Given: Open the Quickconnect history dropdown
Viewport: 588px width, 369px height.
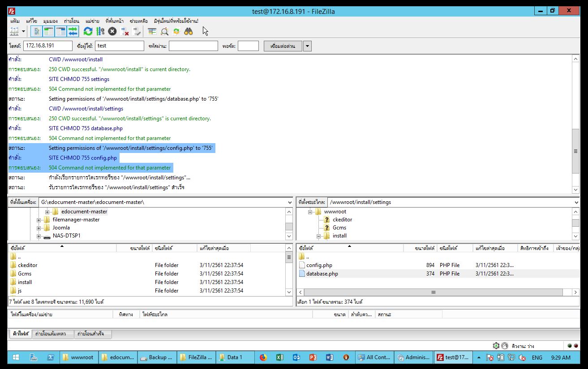Looking at the screenshot, I should (x=307, y=46).
